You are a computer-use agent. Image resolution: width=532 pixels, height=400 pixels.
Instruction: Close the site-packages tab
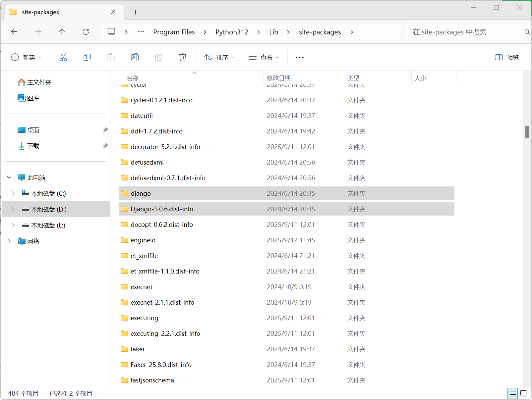(x=113, y=12)
